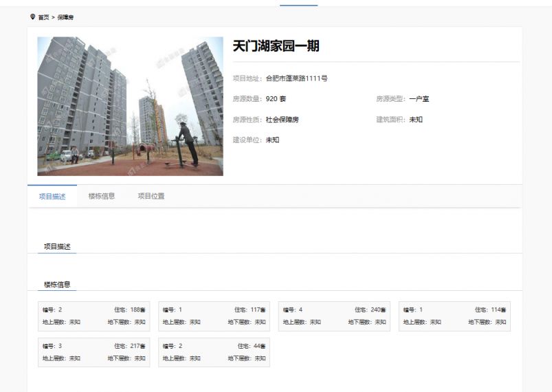The height and width of the screenshot is (392, 552).
Task: Open building card with 住宅 117套
Action: 214,316
